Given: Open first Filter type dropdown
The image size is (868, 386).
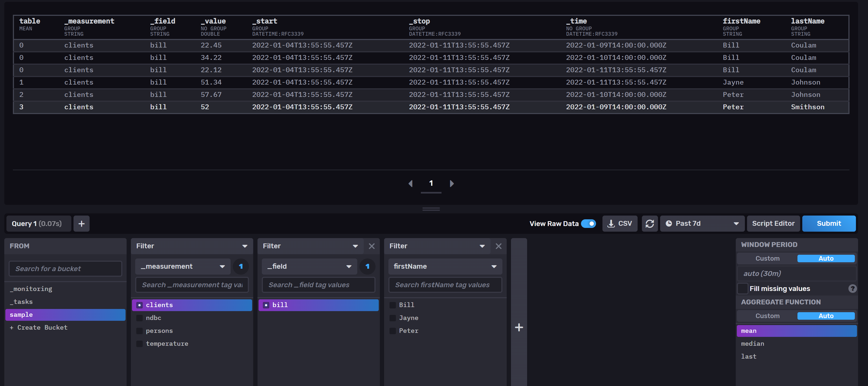Looking at the screenshot, I should coord(192,246).
